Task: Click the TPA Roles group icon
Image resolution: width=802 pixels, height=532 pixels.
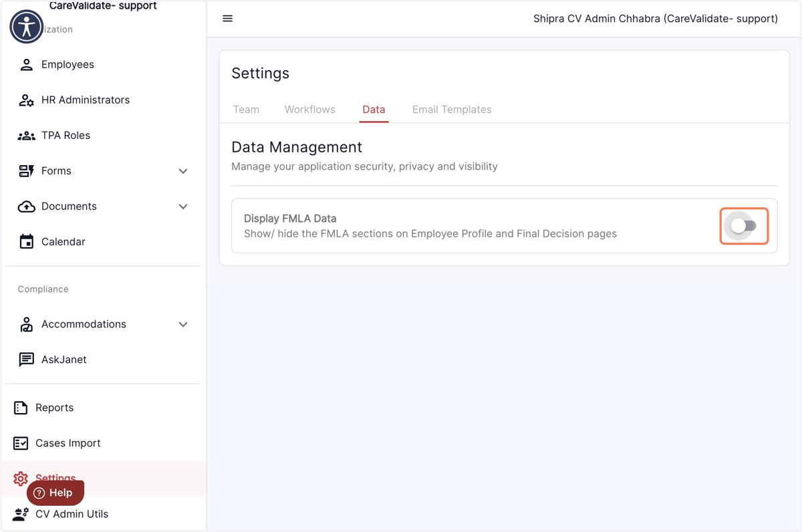Action: click(26, 136)
